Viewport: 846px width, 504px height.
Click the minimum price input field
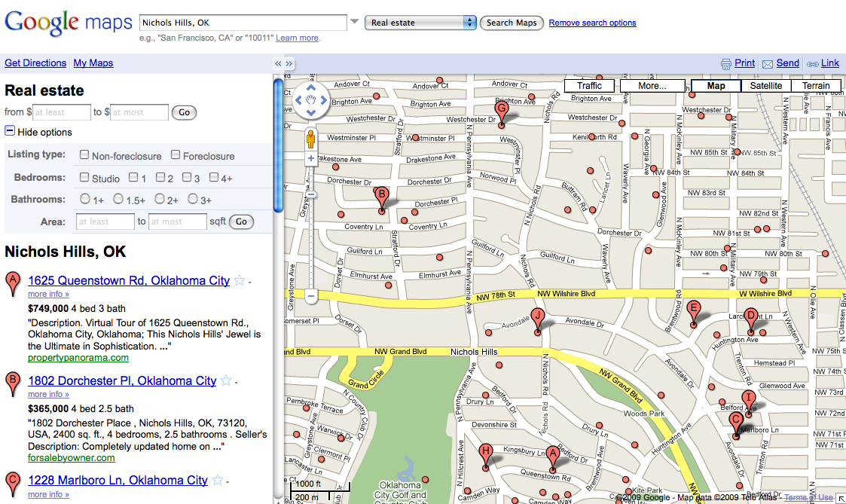[x=61, y=112]
